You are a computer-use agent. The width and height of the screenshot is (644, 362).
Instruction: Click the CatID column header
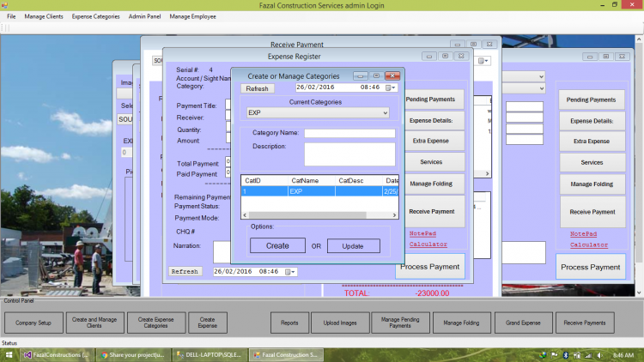(x=264, y=181)
